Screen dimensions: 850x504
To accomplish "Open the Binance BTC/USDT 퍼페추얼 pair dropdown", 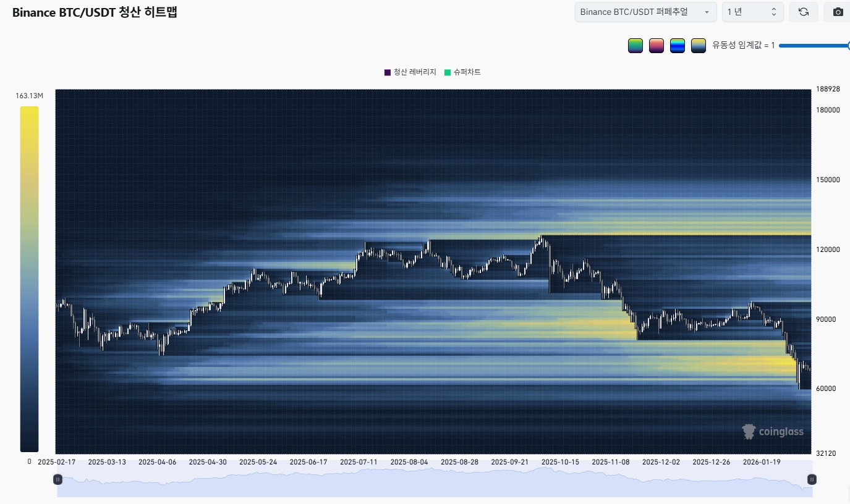I will pyautogui.click(x=645, y=12).
